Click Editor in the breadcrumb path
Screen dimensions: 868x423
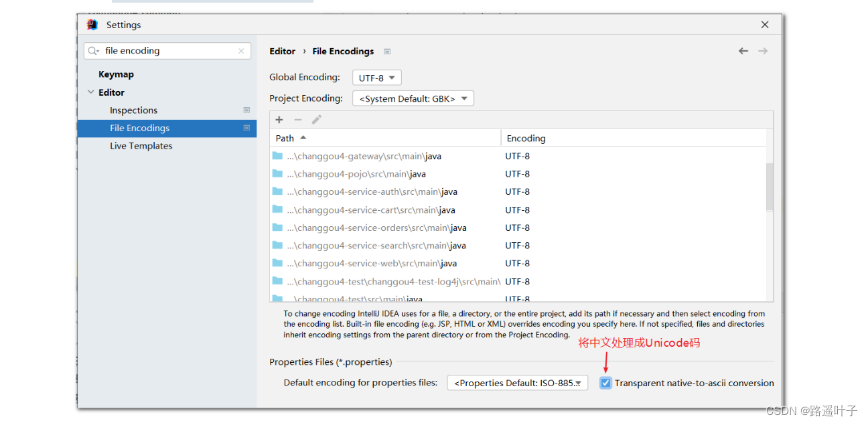282,51
